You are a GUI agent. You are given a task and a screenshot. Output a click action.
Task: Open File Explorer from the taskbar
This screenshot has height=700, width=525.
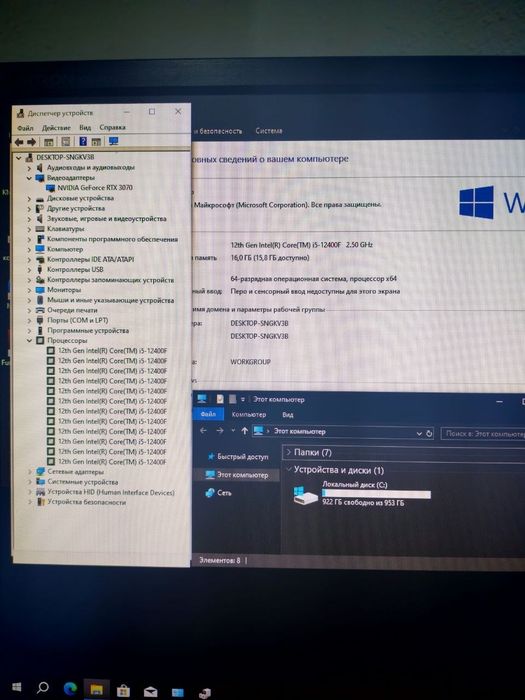pos(96,690)
